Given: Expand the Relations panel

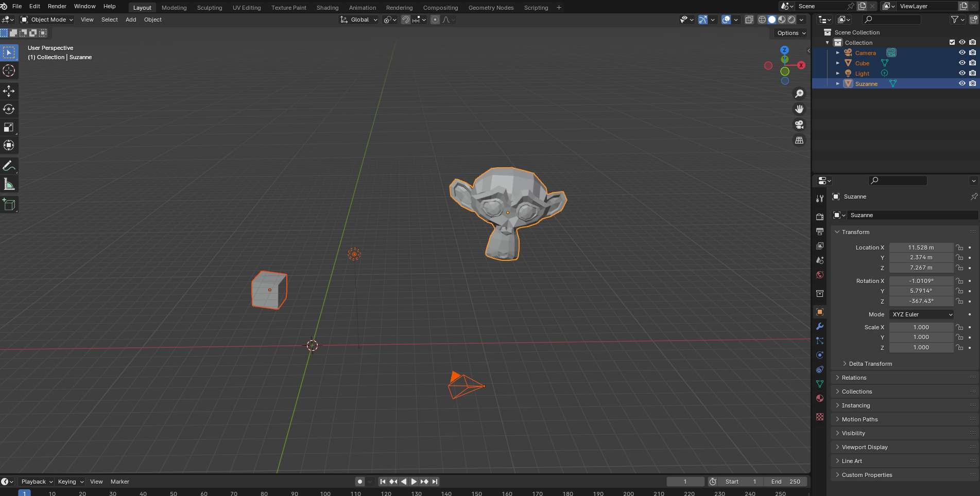Looking at the screenshot, I should 854,378.
